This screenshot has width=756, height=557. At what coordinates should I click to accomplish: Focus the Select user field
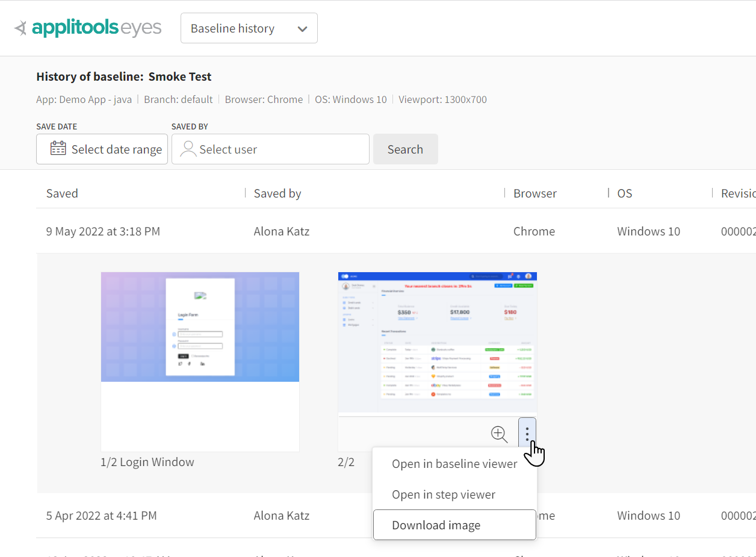[x=277, y=149]
